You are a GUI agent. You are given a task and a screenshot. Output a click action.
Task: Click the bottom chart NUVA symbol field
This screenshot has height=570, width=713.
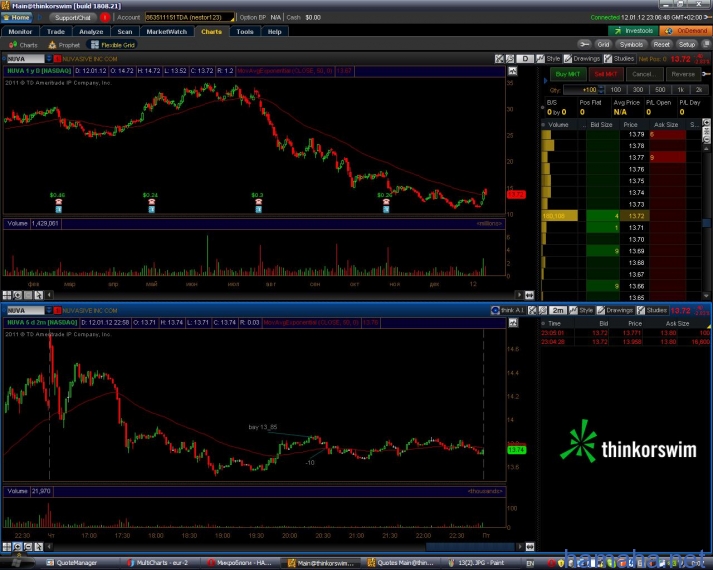25,310
